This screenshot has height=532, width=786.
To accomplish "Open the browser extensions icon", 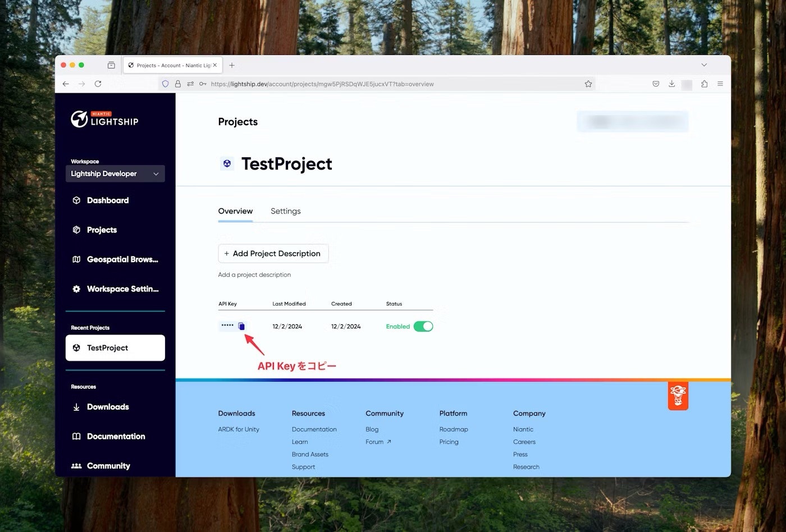I will (x=704, y=84).
